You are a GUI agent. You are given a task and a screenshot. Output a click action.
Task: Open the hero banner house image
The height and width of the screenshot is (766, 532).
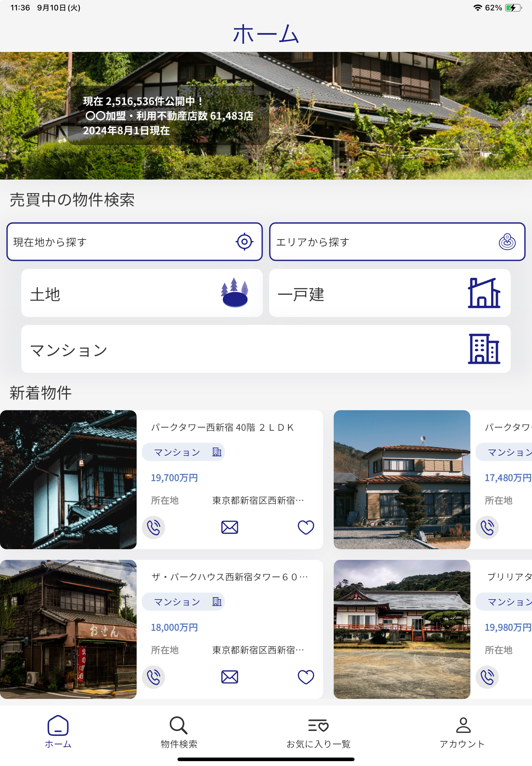[x=266, y=116]
